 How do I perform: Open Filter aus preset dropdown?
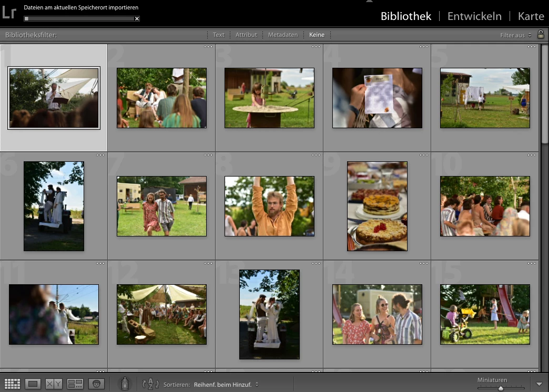[x=516, y=35]
